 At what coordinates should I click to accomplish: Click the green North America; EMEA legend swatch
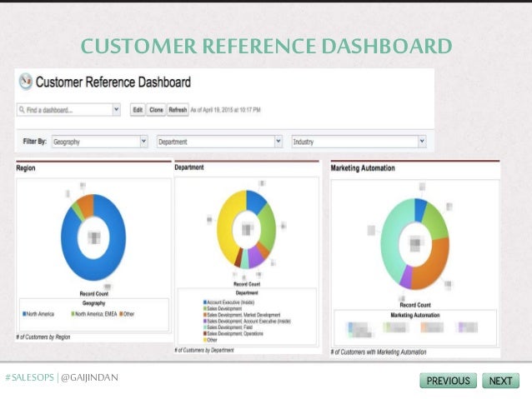(x=73, y=314)
